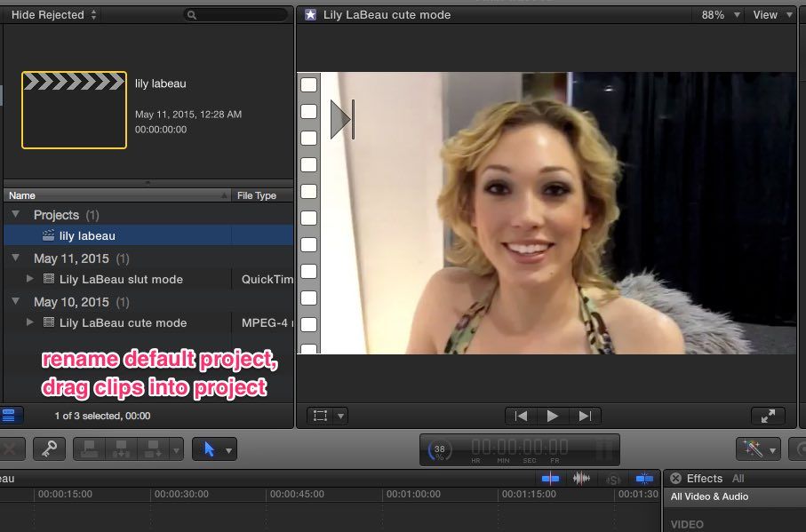Viewport: 806px width, 532px height.
Task: Open the Keyword Editor key icon
Action: click(49, 449)
